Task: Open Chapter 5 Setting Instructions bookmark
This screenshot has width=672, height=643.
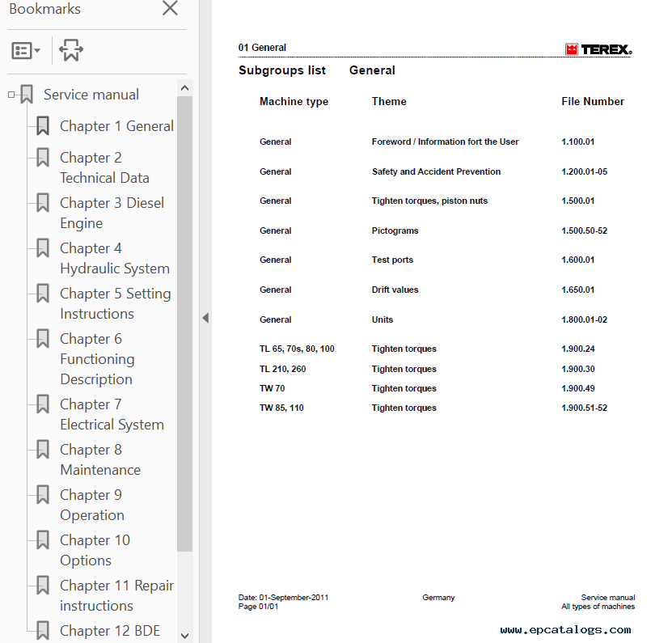Action: (116, 303)
